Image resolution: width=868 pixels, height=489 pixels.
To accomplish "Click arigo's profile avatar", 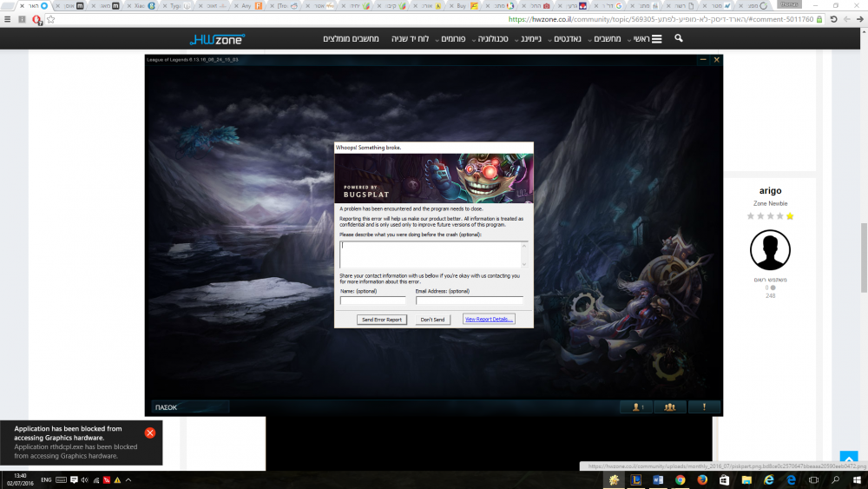I will click(770, 250).
